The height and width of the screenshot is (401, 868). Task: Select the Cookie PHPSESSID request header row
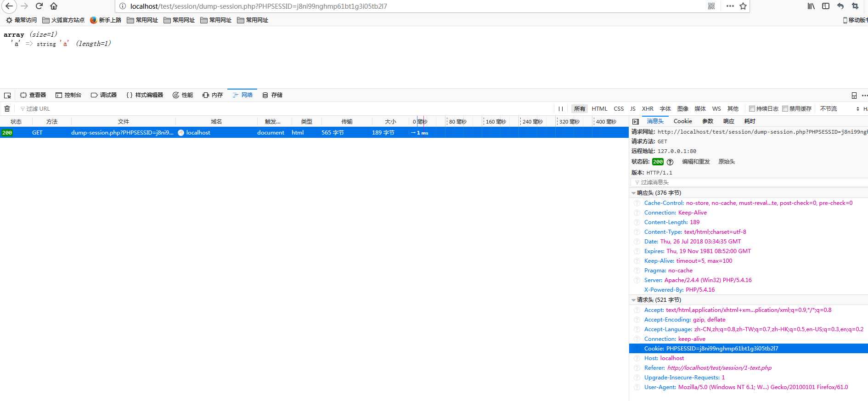[x=749, y=349]
